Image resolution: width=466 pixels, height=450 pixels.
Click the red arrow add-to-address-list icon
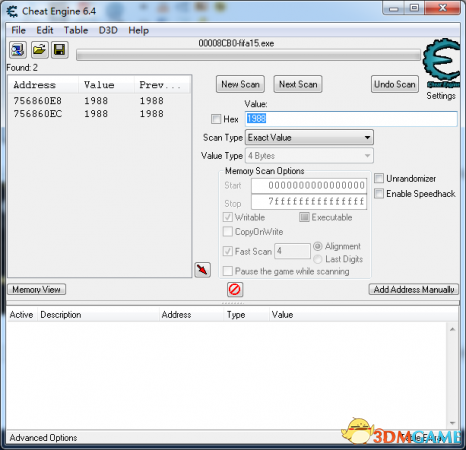click(202, 269)
